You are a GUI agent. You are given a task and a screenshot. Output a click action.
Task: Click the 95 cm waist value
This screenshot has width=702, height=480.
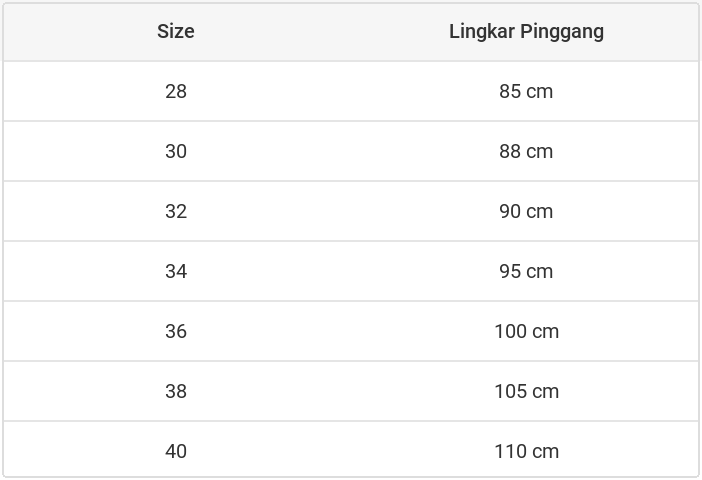[x=526, y=271]
